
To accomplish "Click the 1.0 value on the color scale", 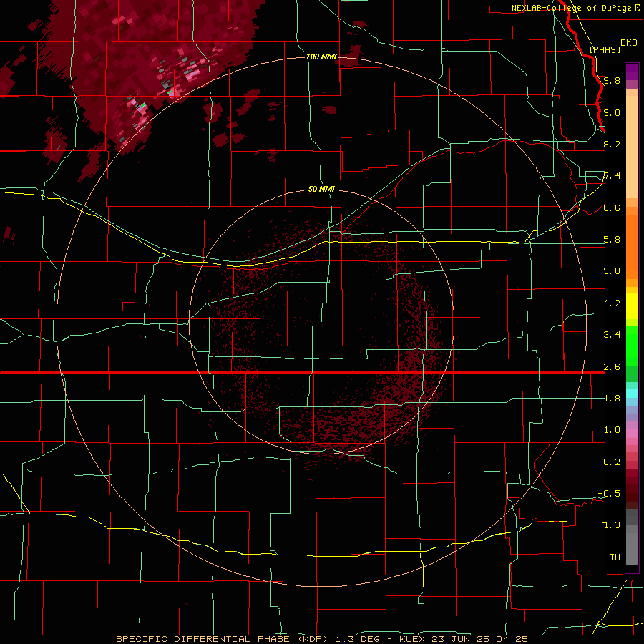I will tap(612, 430).
